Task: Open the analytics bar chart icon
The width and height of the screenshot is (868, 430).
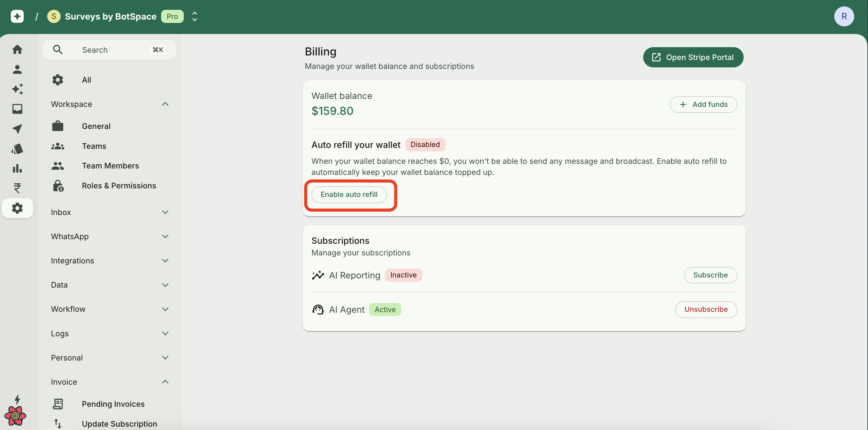Action: pyautogui.click(x=17, y=168)
